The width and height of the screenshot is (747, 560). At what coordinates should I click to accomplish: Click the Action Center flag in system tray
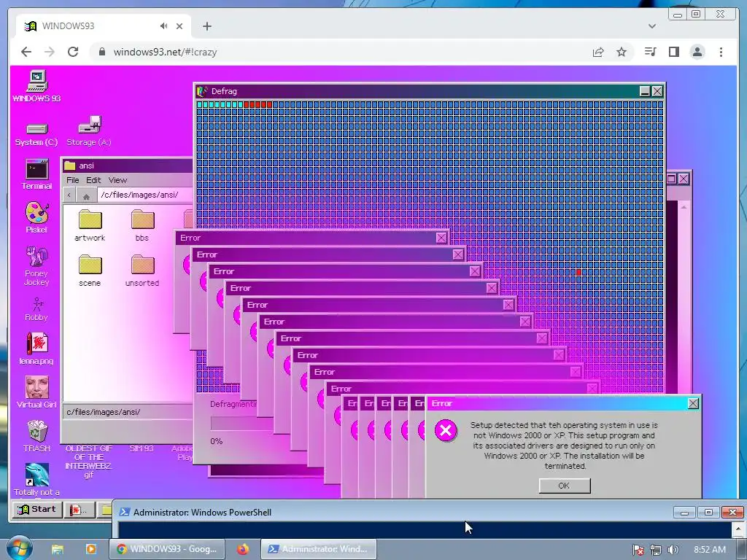coord(638,550)
